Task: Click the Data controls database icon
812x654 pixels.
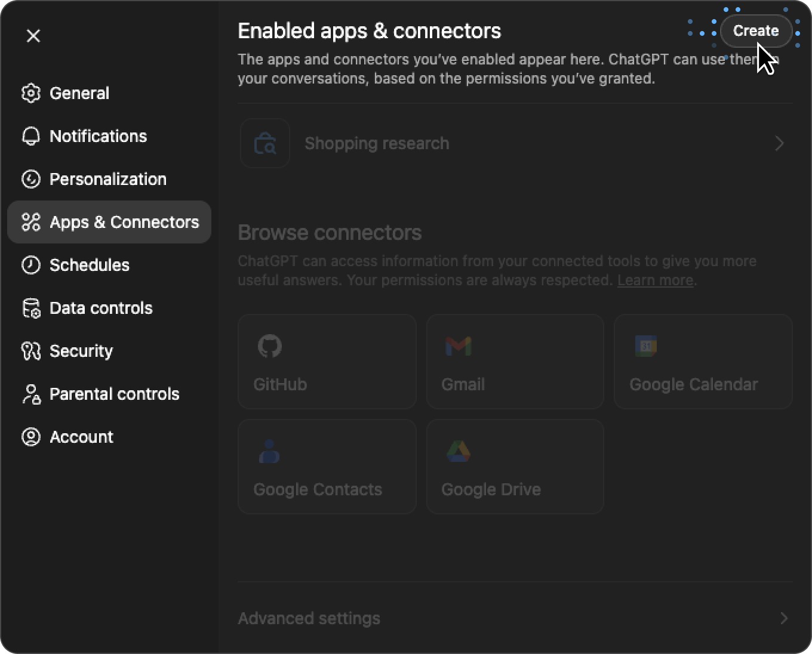Action: click(31, 308)
